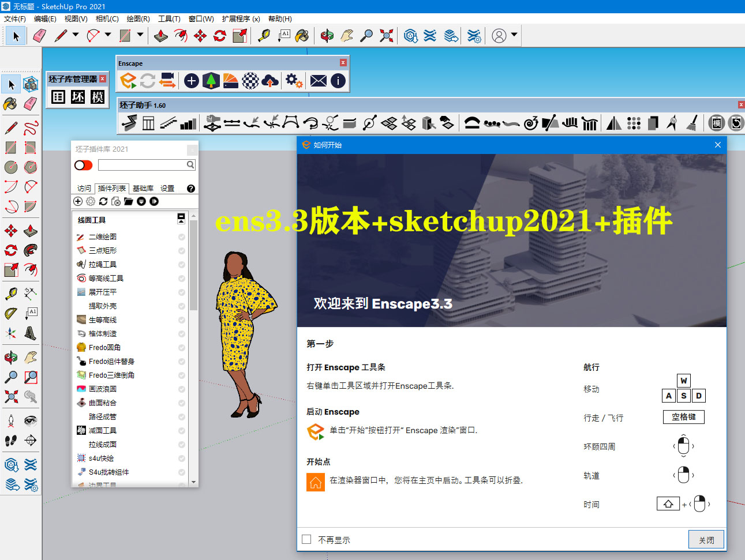Close the Enscape toolbar
Screen dimensions: 745x560
pos(343,63)
